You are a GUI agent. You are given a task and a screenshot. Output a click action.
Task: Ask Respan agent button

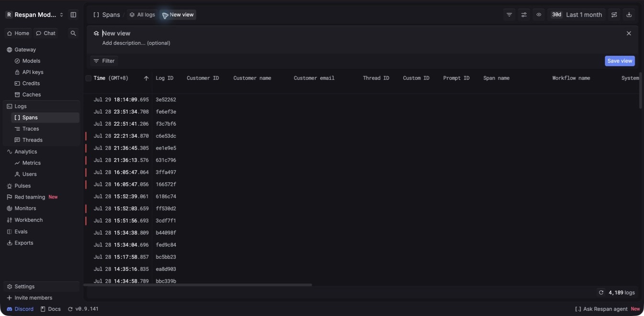tap(608, 309)
